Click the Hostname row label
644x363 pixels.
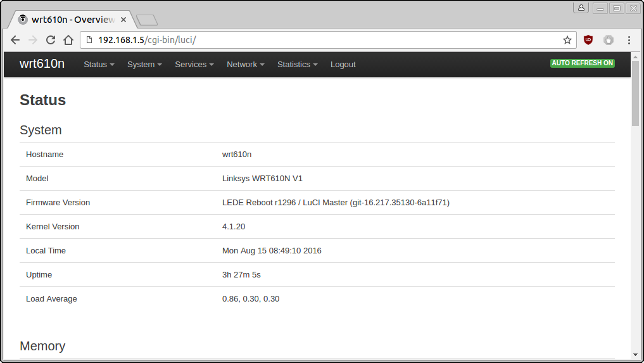coord(44,155)
